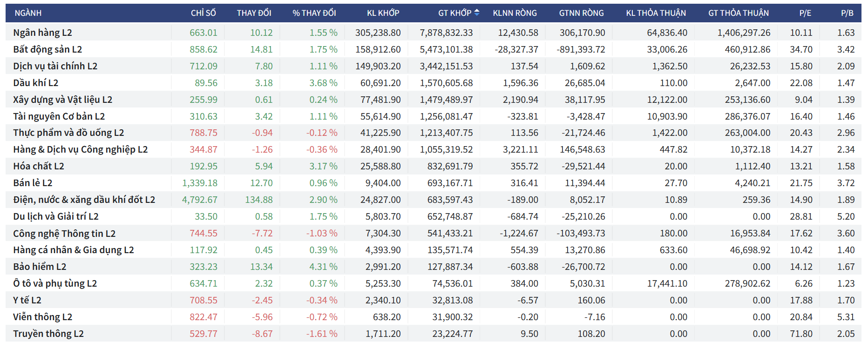Click the KLNN RÒNG column header
Screen dimensions: 868x349
tap(515, 13)
